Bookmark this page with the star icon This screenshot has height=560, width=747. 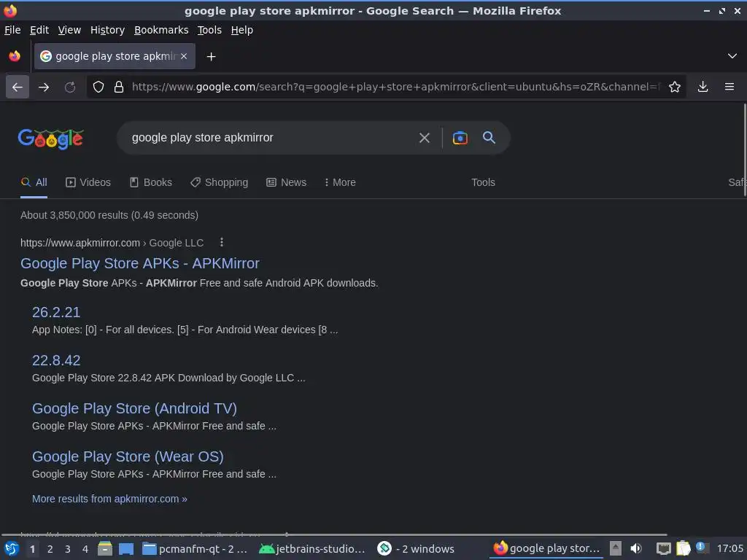675,87
